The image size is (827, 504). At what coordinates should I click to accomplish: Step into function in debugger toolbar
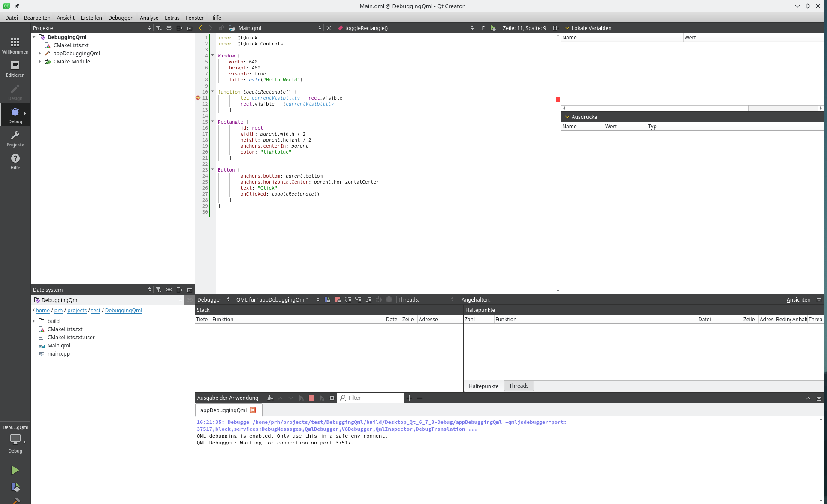358,299
